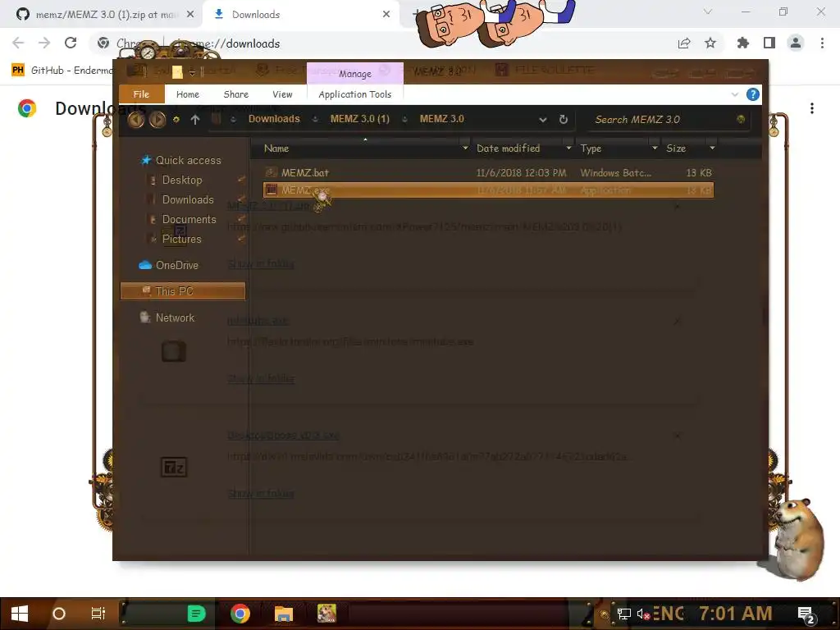Sort files by the Name column header
The image size is (840, 630).
[x=276, y=148]
